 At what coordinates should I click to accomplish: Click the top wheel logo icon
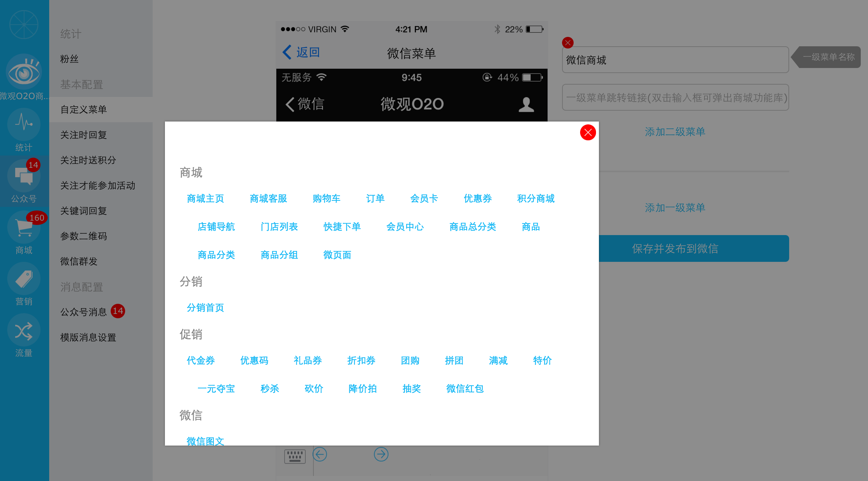pyautogui.click(x=24, y=25)
